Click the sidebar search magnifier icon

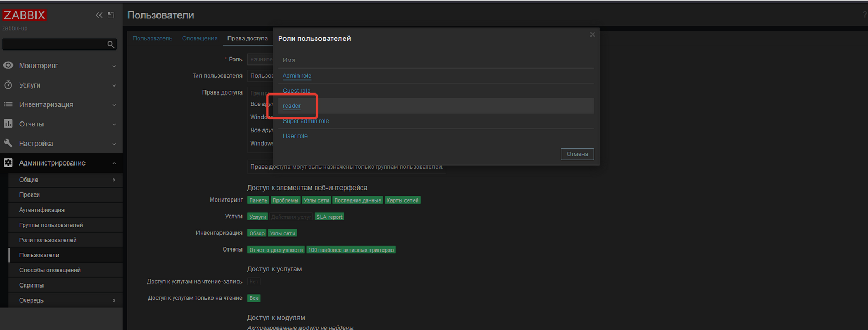111,44
